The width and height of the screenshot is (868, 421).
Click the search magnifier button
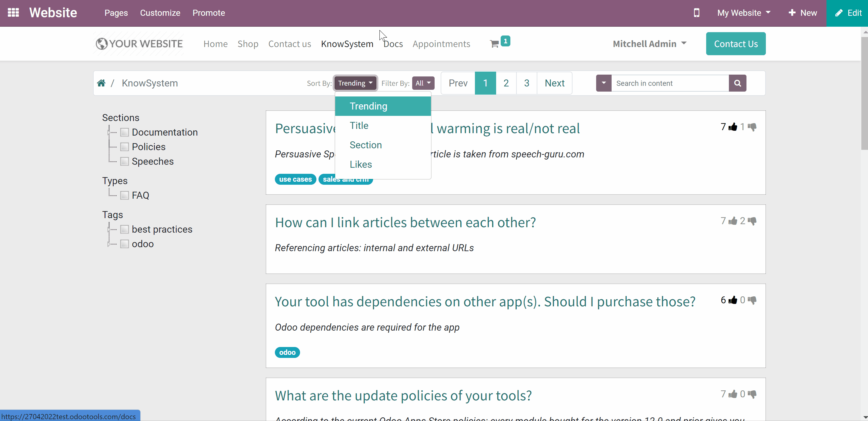click(x=737, y=83)
